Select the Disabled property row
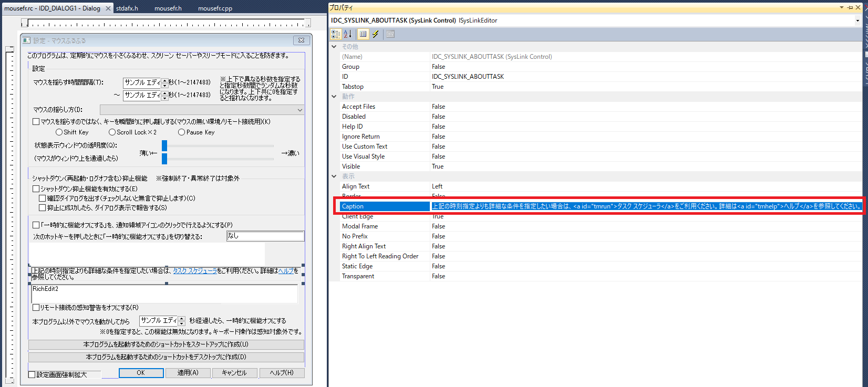The height and width of the screenshot is (387, 868). pos(601,117)
